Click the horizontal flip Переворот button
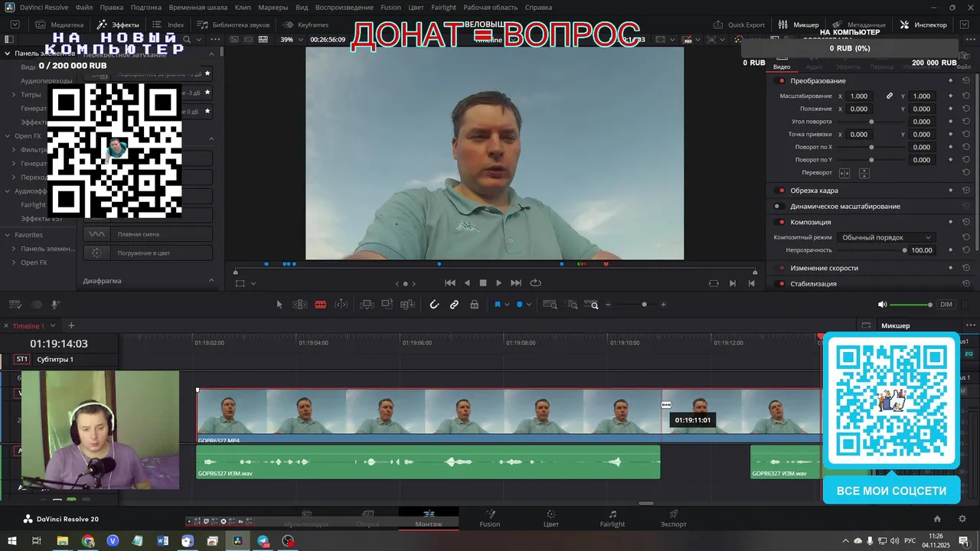Image resolution: width=980 pixels, height=551 pixels. coord(844,173)
